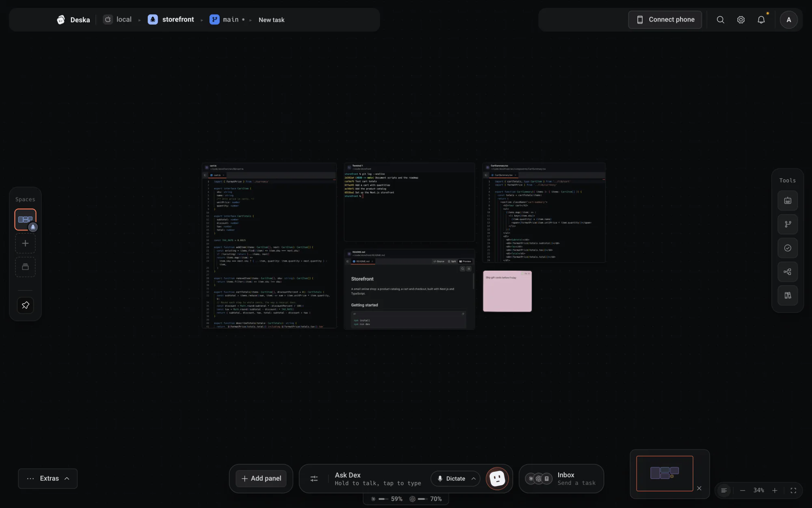Open the local environment breadcrumb

coord(118,20)
